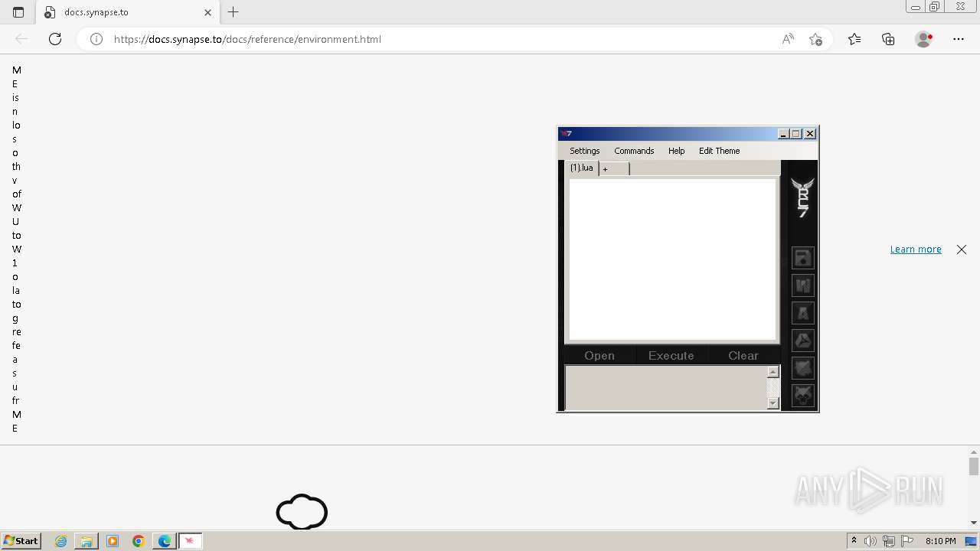This screenshot has height=551, width=980.
Task: Switch to Microsoft Edge taskbar button
Action: pos(165,541)
